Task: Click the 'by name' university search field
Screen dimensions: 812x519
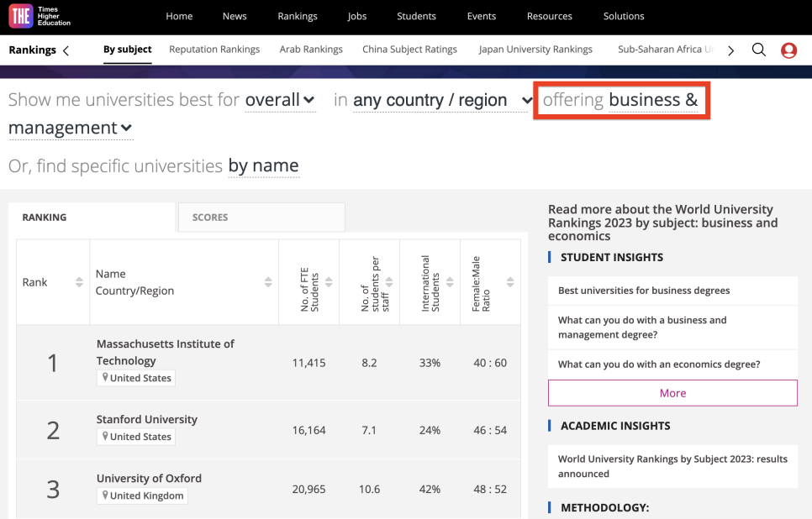Action: tap(264, 165)
